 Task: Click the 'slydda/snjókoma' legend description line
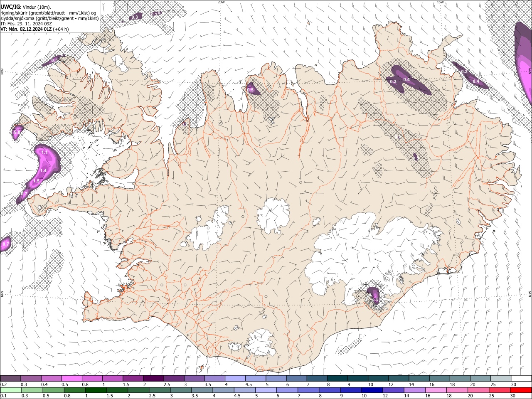(49, 18)
